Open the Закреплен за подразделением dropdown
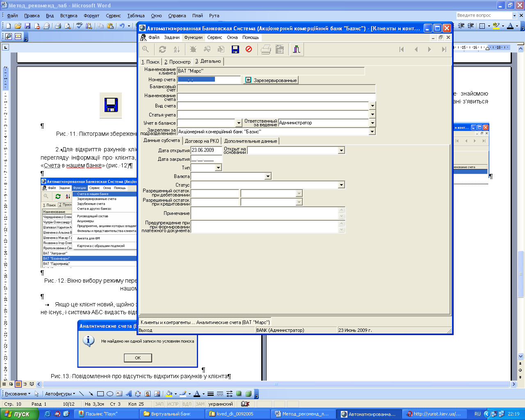 point(372,132)
